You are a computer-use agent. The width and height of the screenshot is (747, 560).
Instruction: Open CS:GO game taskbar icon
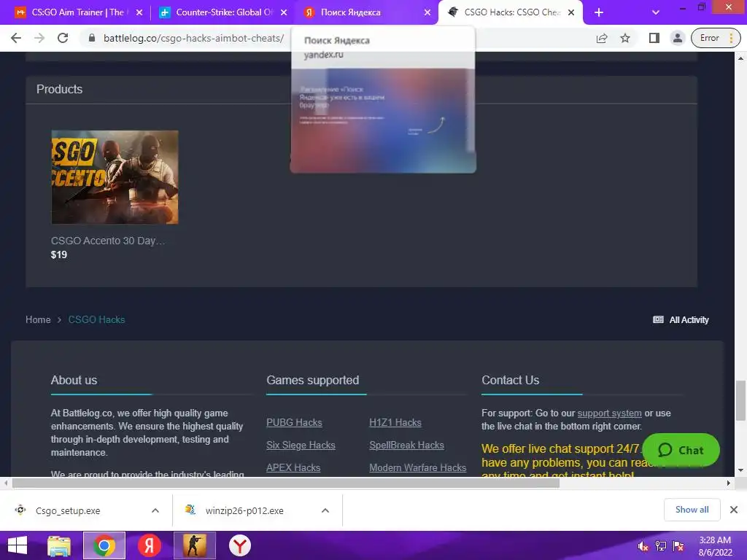[194, 545]
